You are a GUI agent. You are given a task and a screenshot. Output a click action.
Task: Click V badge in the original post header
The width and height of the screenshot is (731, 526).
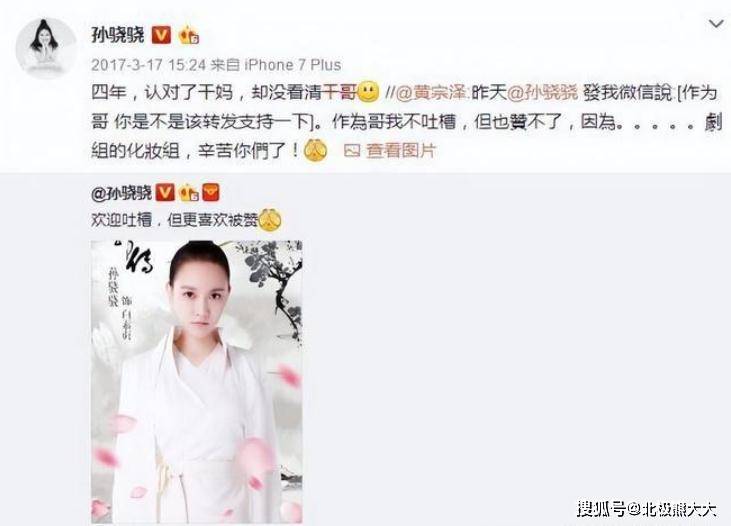click(165, 193)
